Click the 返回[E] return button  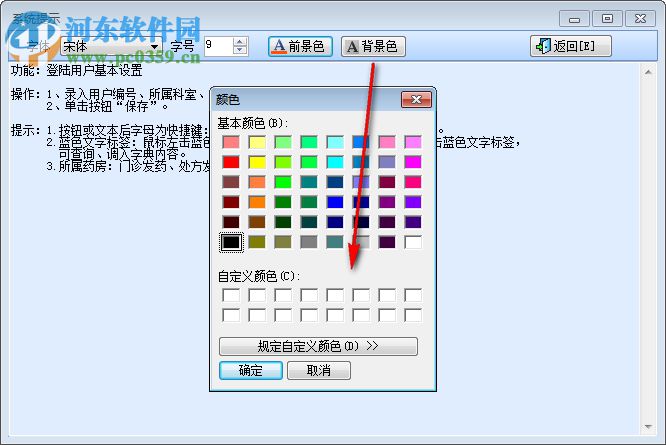coord(570,46)
